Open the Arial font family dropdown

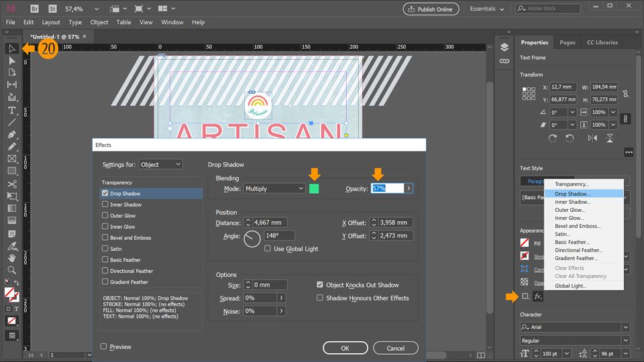click(625, 327)
